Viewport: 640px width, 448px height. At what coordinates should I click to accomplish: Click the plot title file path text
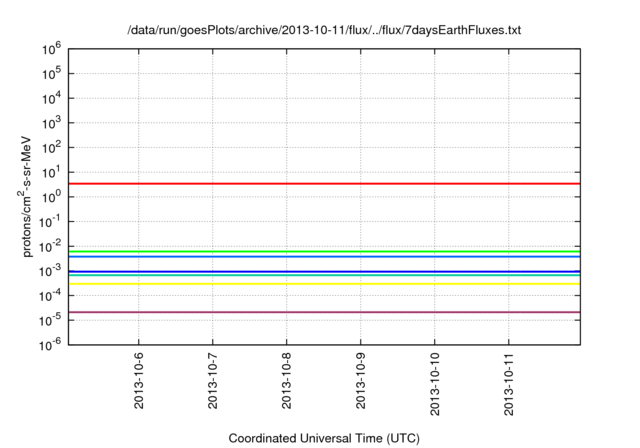pos(324,30)
